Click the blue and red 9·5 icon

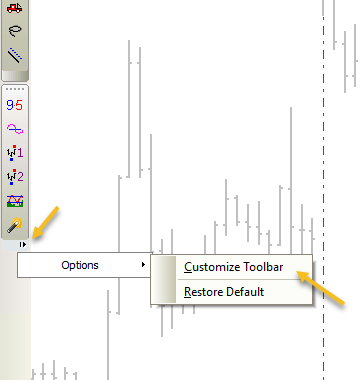click(x=15, y=105)
